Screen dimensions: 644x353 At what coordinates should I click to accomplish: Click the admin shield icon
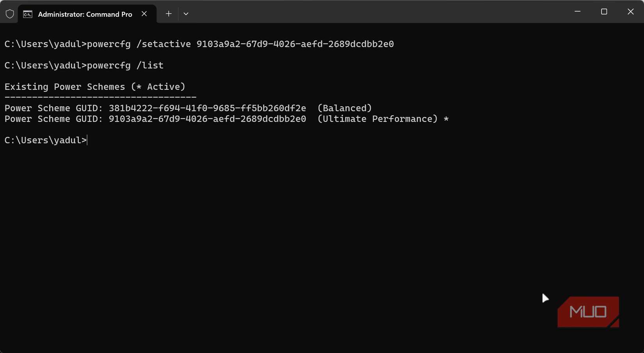(x=10, y=13)
